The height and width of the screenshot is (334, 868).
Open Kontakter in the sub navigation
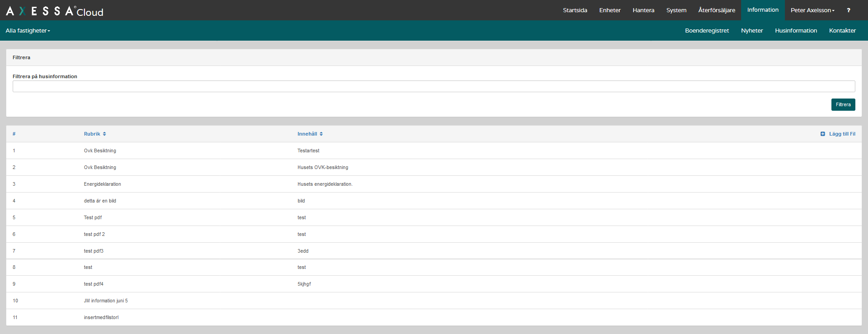pyautogui.click(x=842, y=31)
